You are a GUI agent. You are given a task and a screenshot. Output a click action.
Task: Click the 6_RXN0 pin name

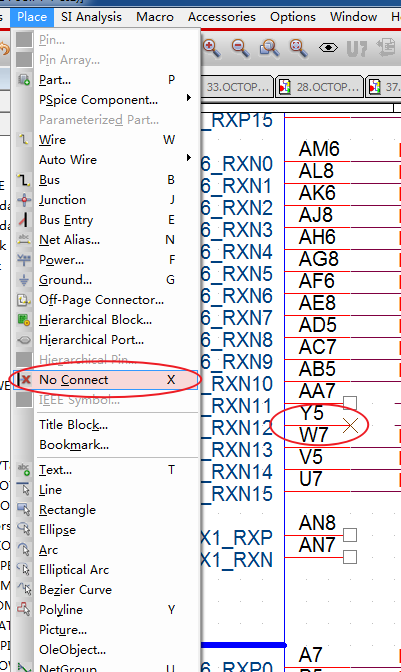coord(236,164)
